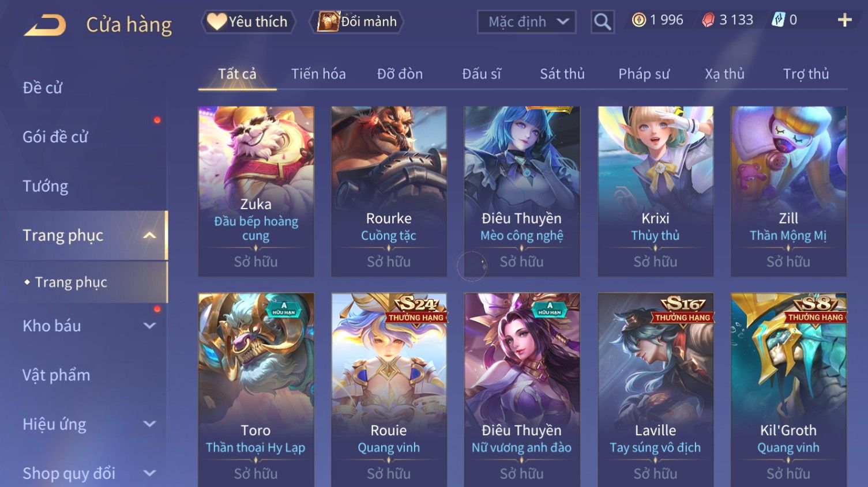Switch to the Sát thủ tab
This screenshot has width=868, height=487.
pyautogui.click(x=562, y=74)
